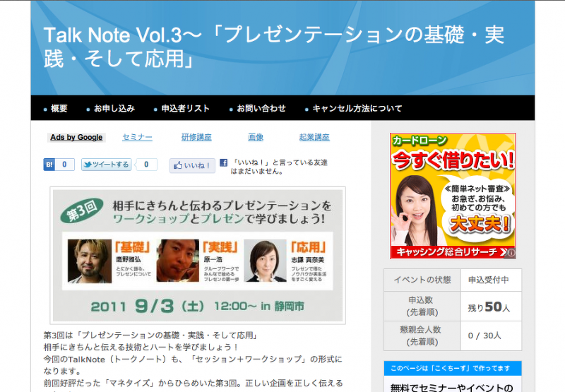This screenshot has height=392, width=565.
Task: Click the photo of speaker 志鎌真奈美
Action: [266, 261]
